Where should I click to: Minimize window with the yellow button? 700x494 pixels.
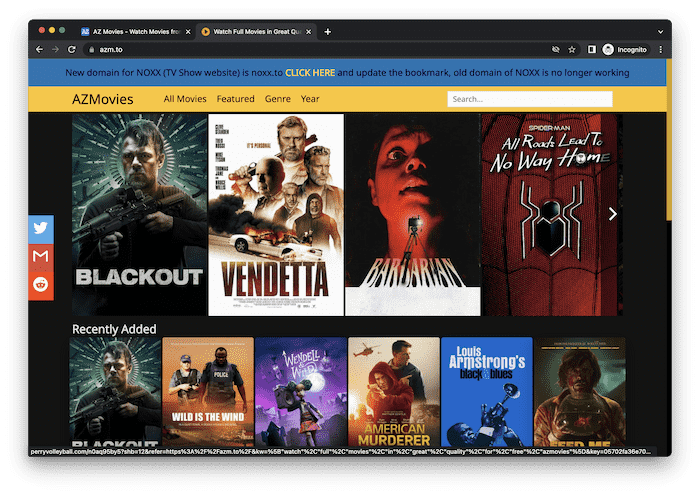click(x=52, y=30)
